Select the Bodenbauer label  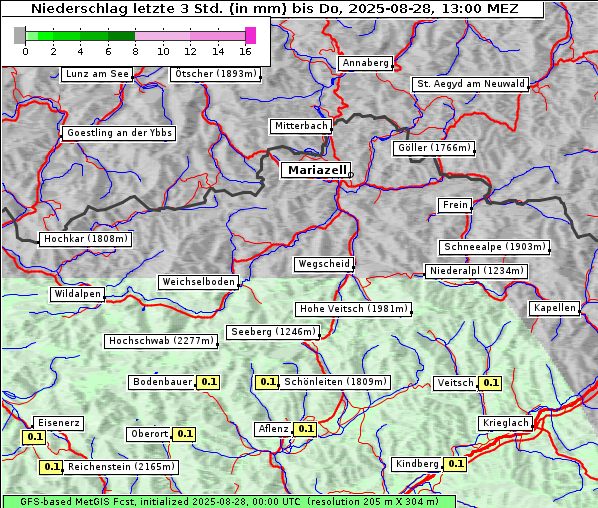pyautogui.click(x=162, y=382)
